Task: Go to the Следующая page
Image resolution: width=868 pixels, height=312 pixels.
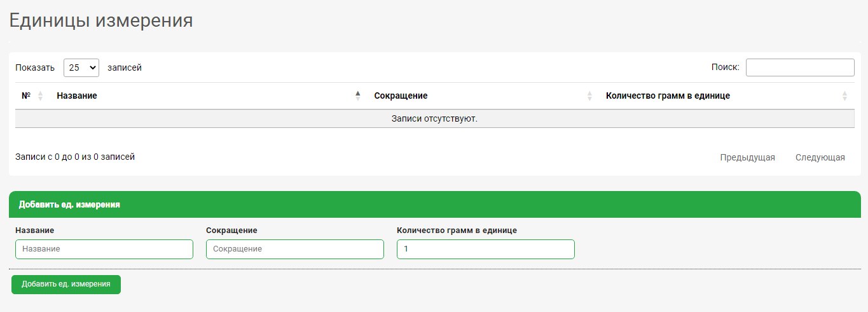Action: (820, 157)
